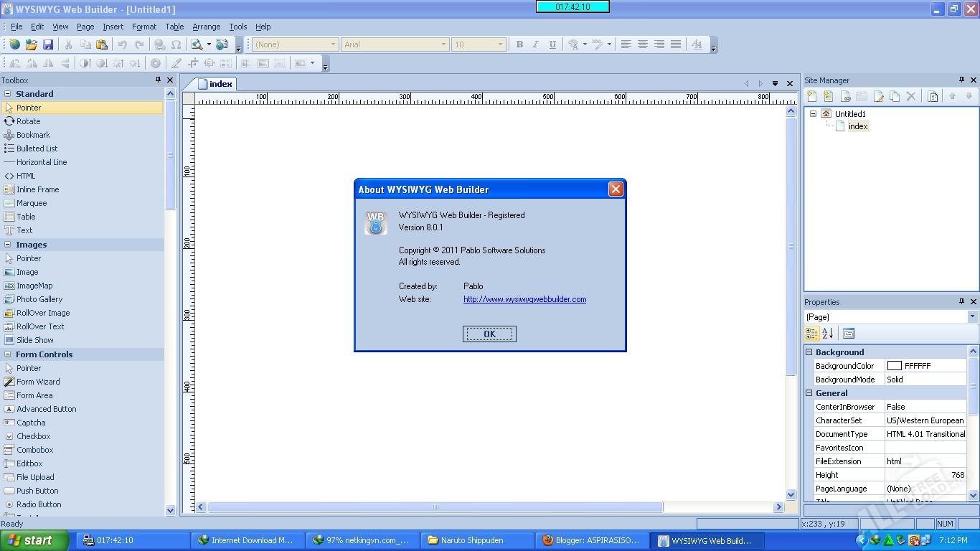This screenshot has height=551, width=980.
Task: Toggle Categorized view in the Properties panel
Action: pyautogui.click(x=811, y=334)
